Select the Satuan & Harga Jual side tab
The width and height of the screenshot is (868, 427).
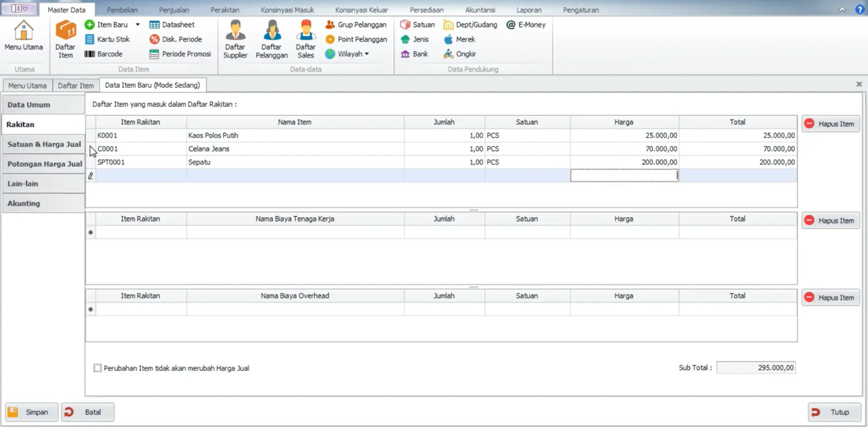(44, 144)
